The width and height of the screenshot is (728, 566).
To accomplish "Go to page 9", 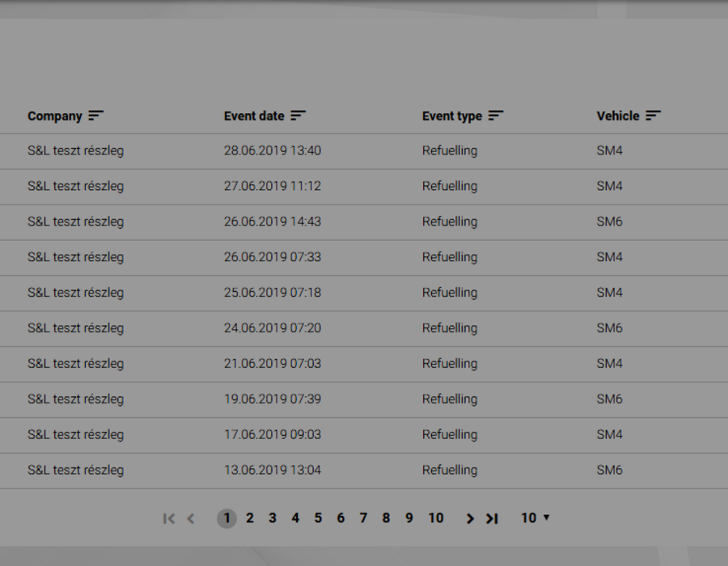I will click(408, 517).
